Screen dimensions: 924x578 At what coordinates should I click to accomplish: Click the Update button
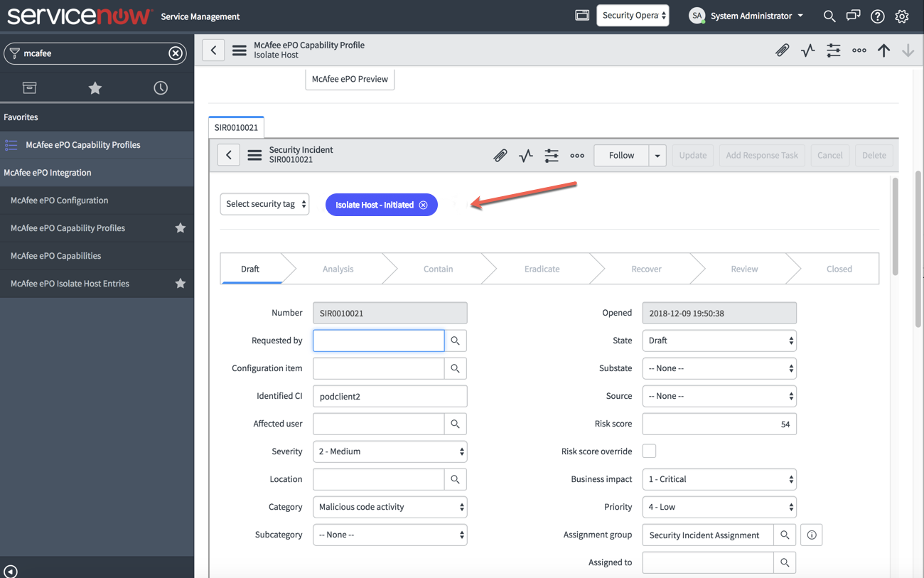tap(693, 155)
